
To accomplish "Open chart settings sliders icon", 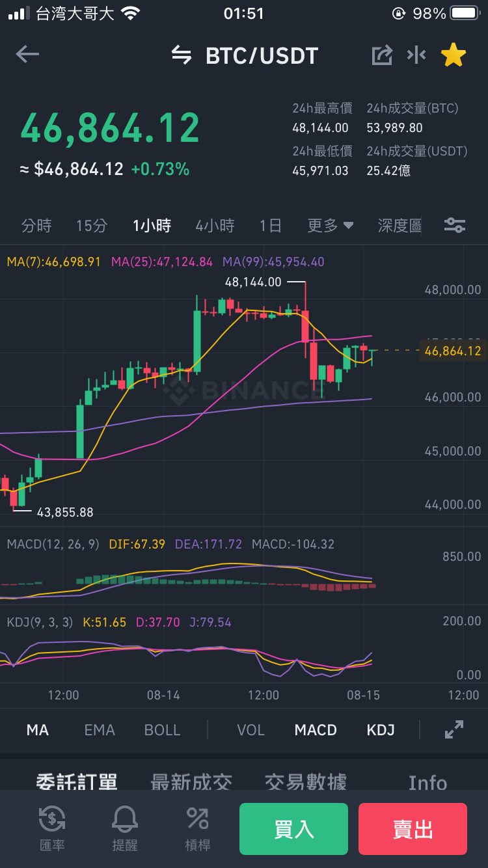I will point(455,226).
